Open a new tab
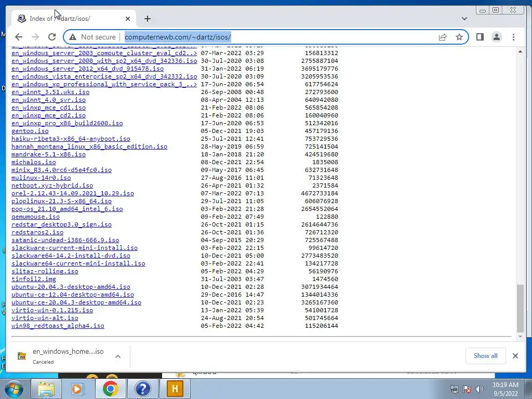This screenshot has width=532, height=399. [147, 19]
